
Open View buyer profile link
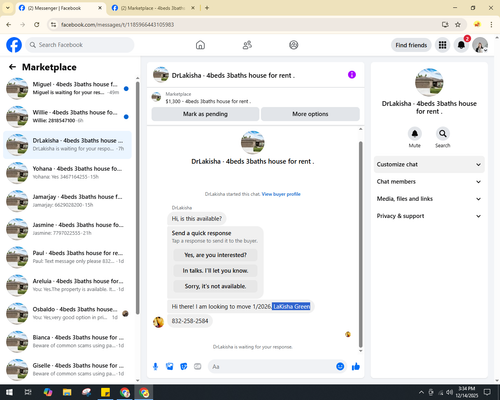[281, 194]
